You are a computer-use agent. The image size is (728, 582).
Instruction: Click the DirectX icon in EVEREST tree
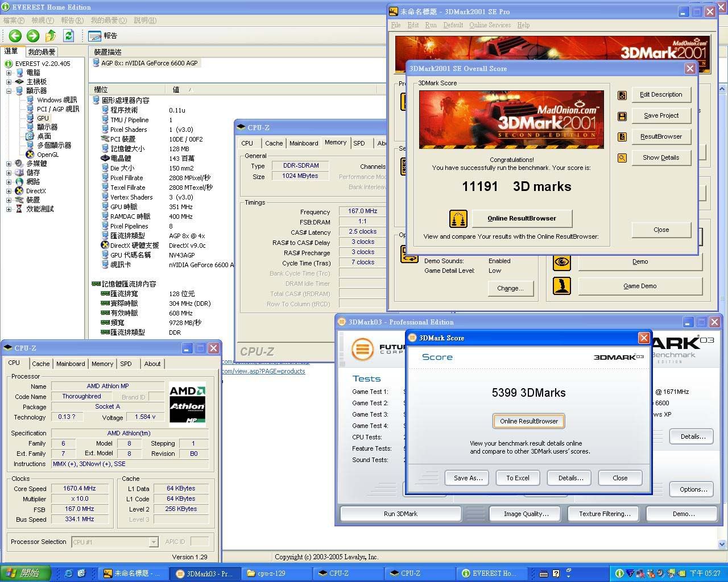coord(19,191)
